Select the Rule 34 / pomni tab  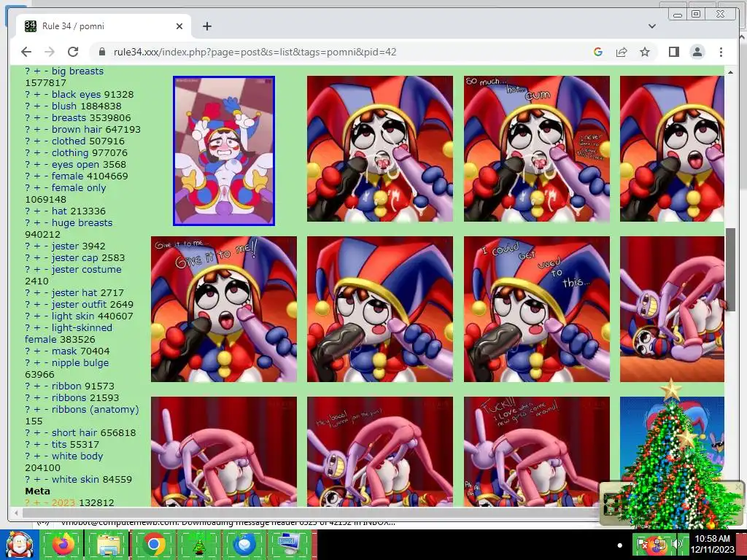[x=104, y=26]
